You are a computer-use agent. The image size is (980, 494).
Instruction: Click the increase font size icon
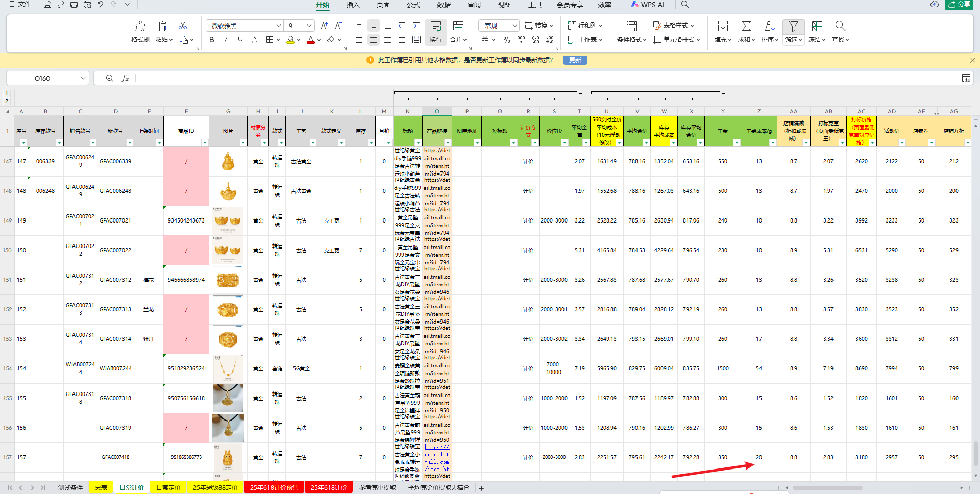324,26
